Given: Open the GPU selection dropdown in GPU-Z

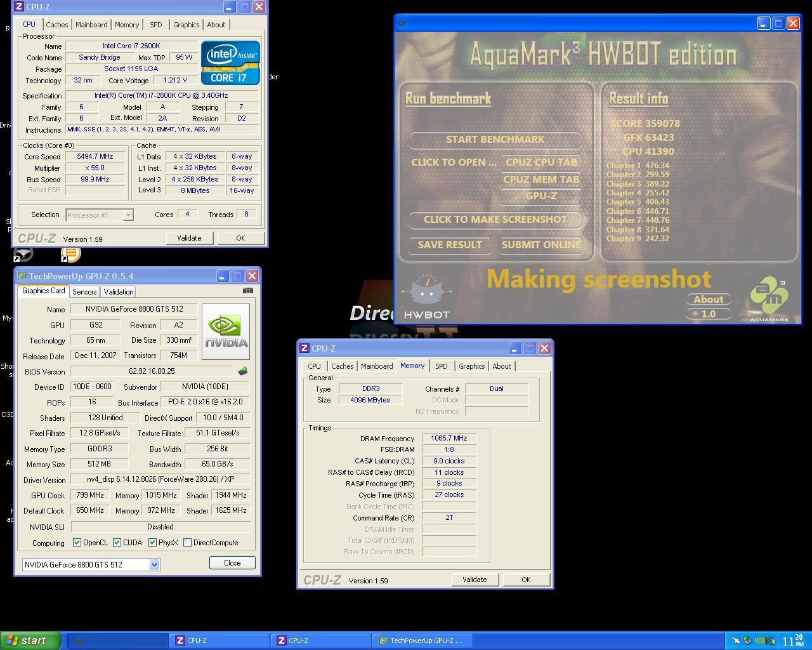Looking at the screenshot, I should [x=154, y=564].
